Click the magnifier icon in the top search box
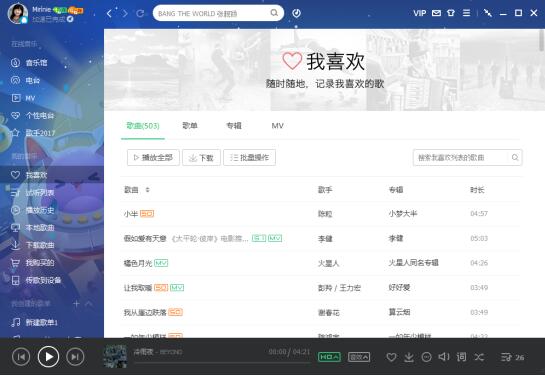Viewport: 545px width, 376px height. (274, 13)
